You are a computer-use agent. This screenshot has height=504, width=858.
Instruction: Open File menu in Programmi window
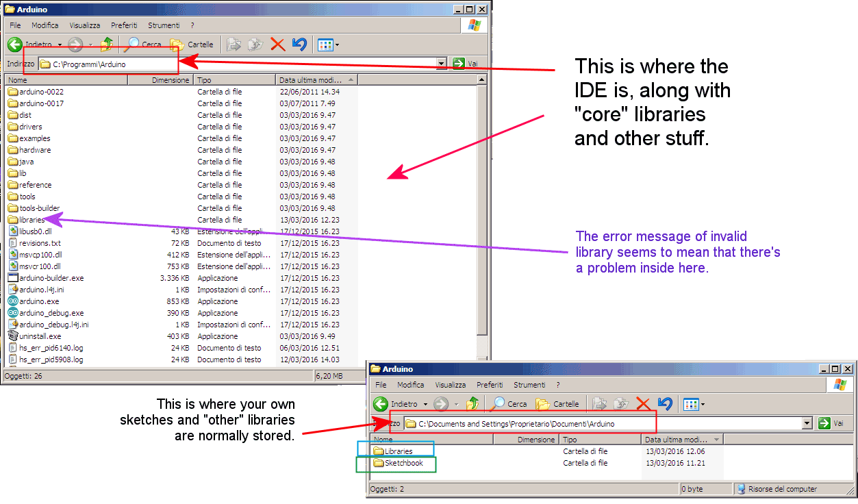click(15, 25)
